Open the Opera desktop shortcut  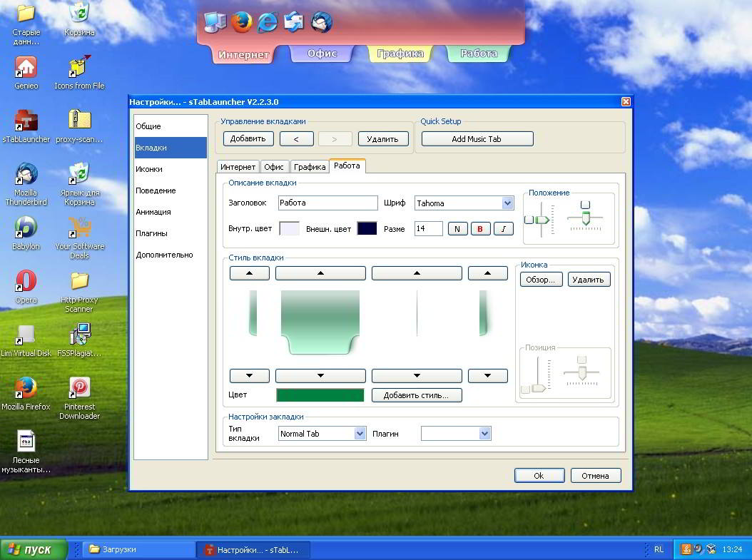click(x=26, y=286)
